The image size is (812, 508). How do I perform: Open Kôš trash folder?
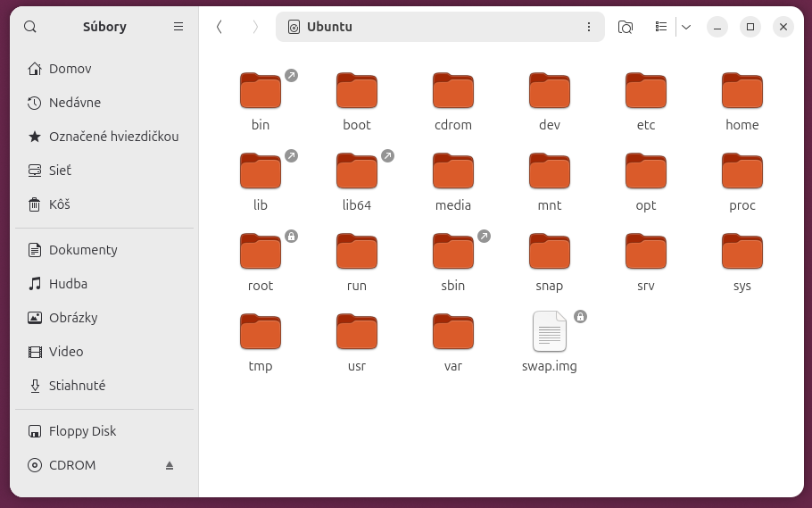(x=104, y=204)
